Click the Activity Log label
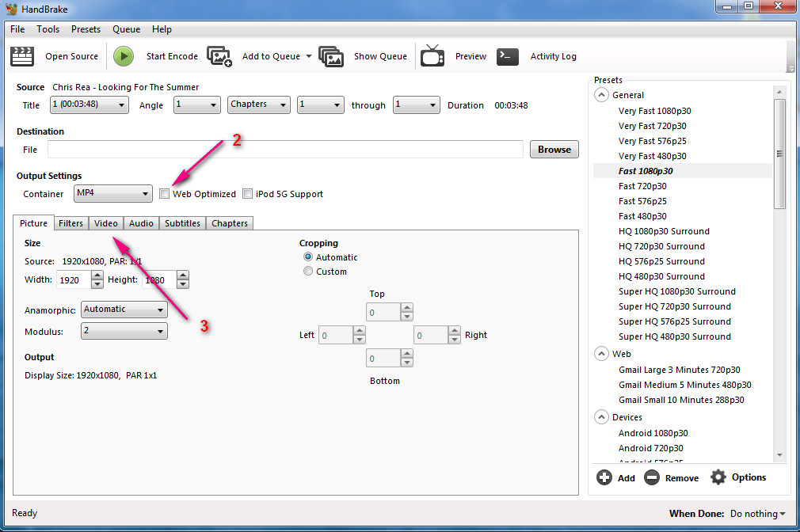Screen dimensions: 800x532 [554, 56]
